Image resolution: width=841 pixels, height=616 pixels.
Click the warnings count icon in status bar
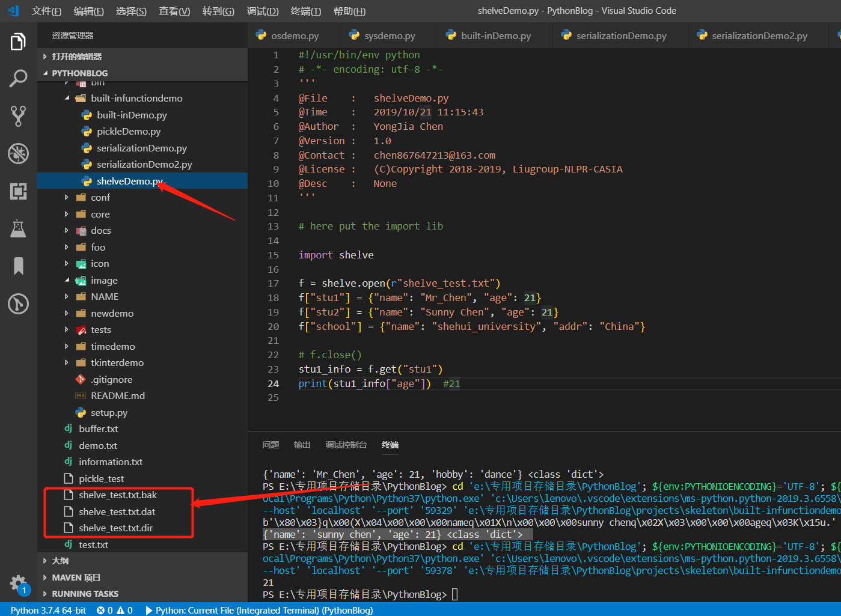click(120, 610)
